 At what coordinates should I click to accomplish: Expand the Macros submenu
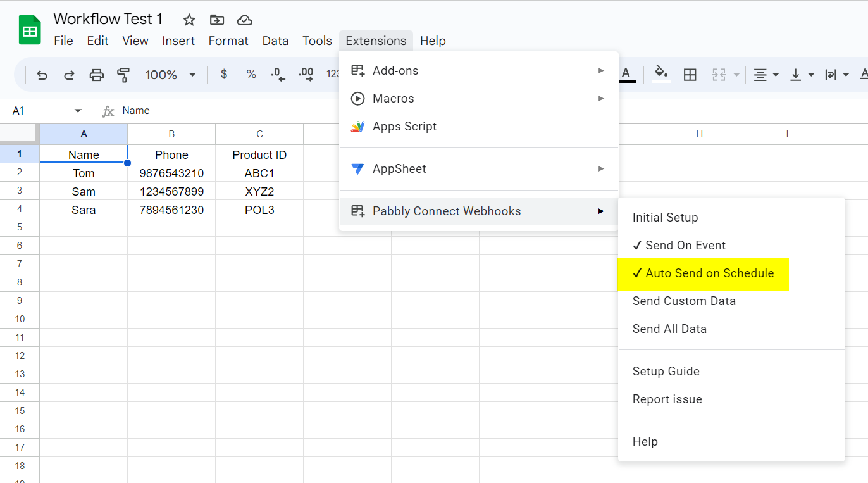479,98
